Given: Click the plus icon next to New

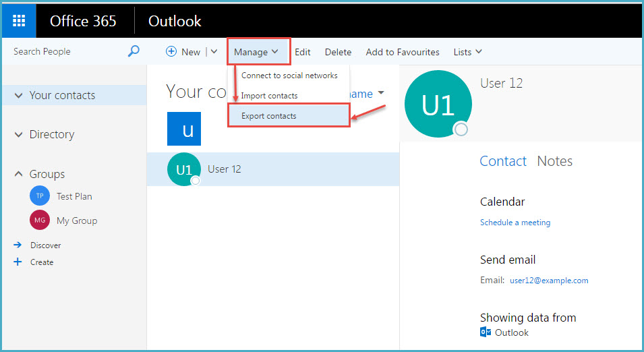Looking at the screenshot, I should click(x=171, y=51).
